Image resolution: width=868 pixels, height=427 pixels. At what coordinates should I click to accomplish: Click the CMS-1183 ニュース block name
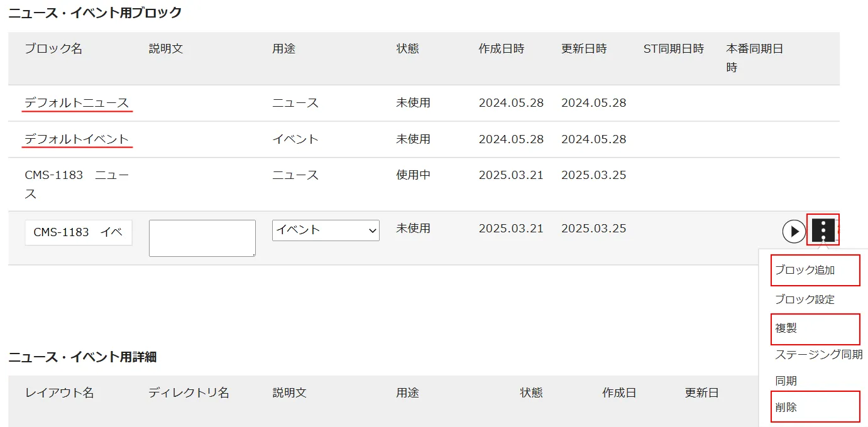pyautogui.click(x=77, y=185)
